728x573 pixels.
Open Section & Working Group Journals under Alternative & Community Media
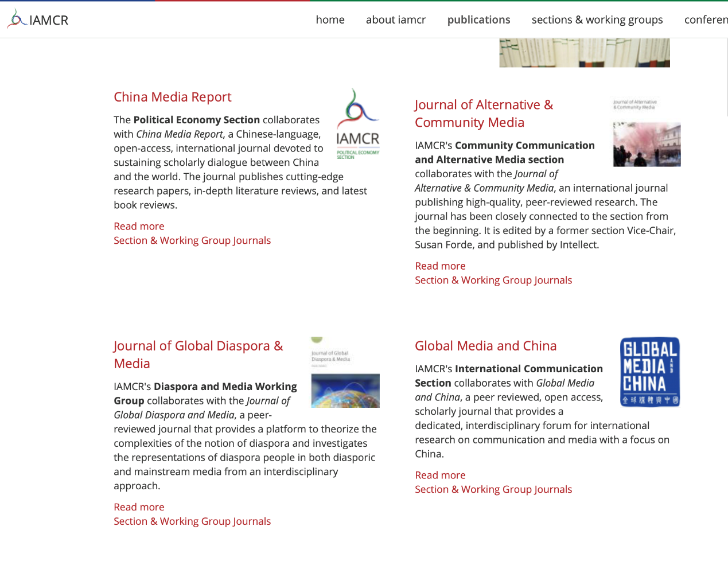click(x=493, y=280)
